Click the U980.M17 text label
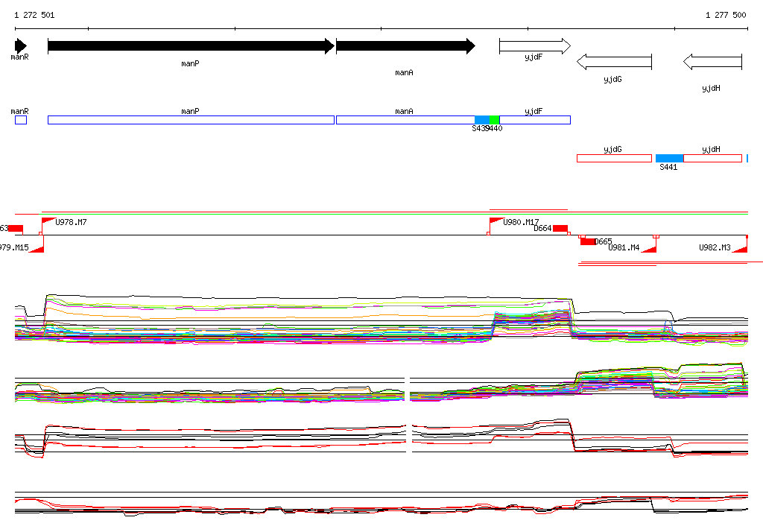The image size is (763, 532). tap(521, 223)
